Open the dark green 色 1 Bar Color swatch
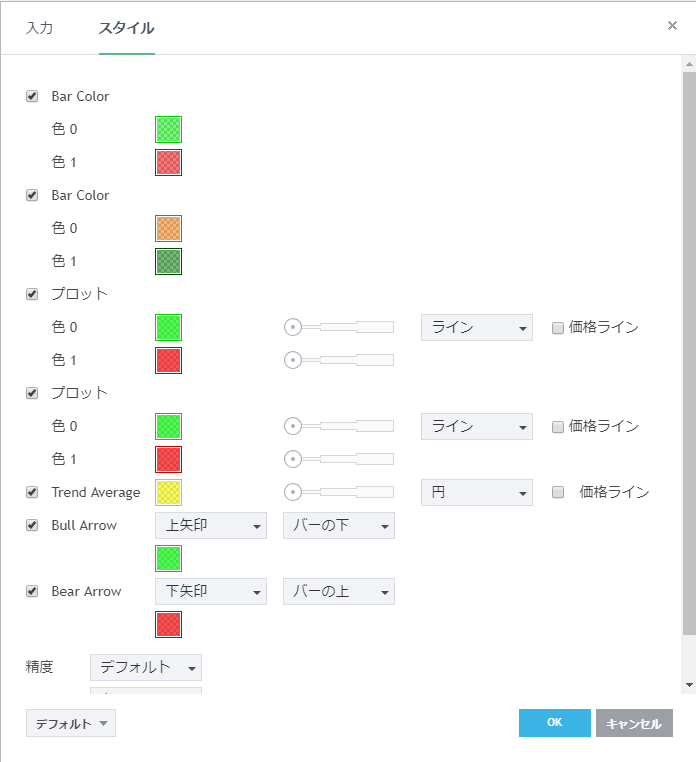 168,261
